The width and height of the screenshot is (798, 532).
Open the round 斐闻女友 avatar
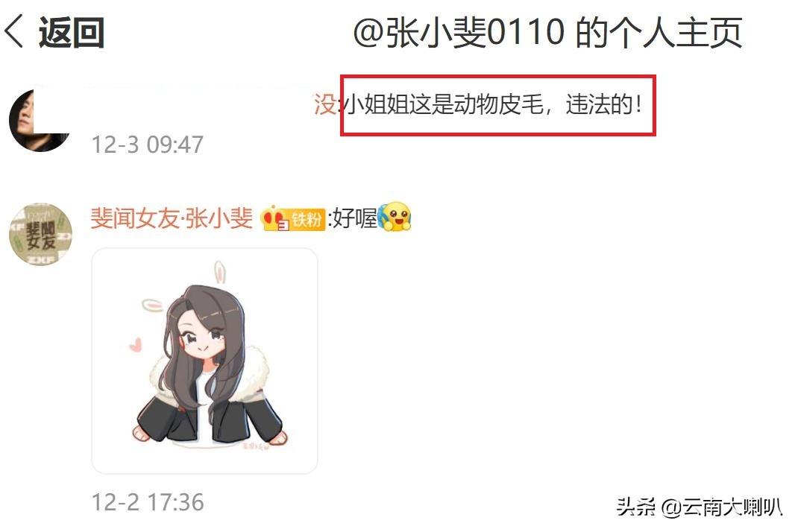pyautogui.click(x=41, y=234)
